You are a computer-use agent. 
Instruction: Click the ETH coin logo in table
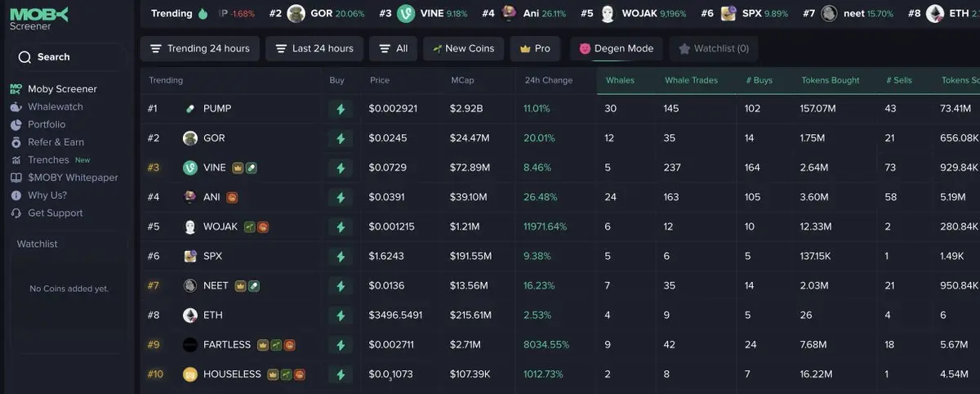tap(189, 316)
